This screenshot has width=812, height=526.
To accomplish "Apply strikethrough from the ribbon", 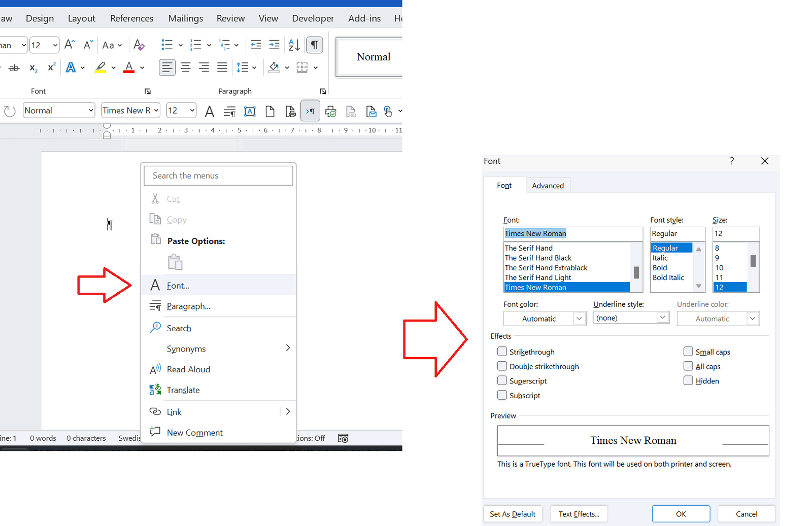I will [14, 67].
